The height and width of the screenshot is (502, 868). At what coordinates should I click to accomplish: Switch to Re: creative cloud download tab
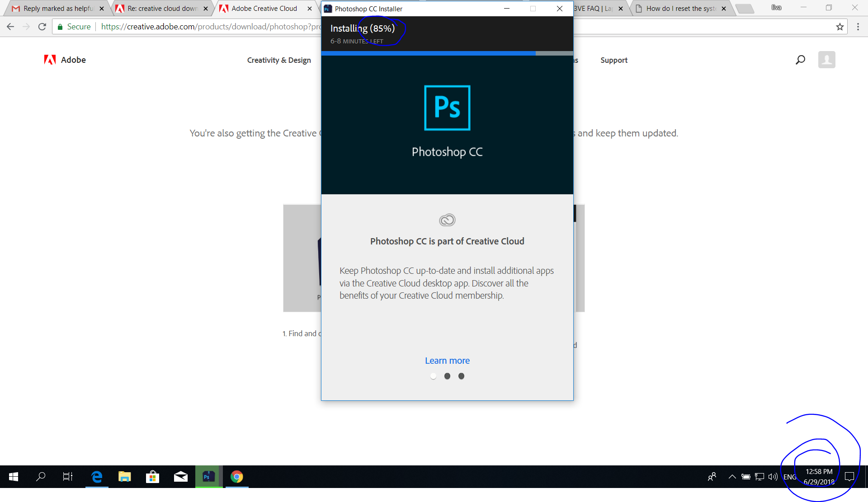(162, 8)
